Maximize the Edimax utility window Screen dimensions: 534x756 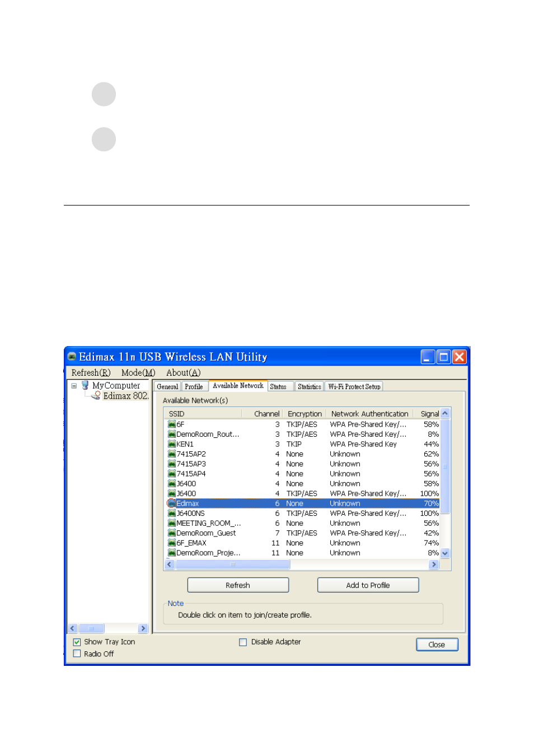[x=443, y=357]
